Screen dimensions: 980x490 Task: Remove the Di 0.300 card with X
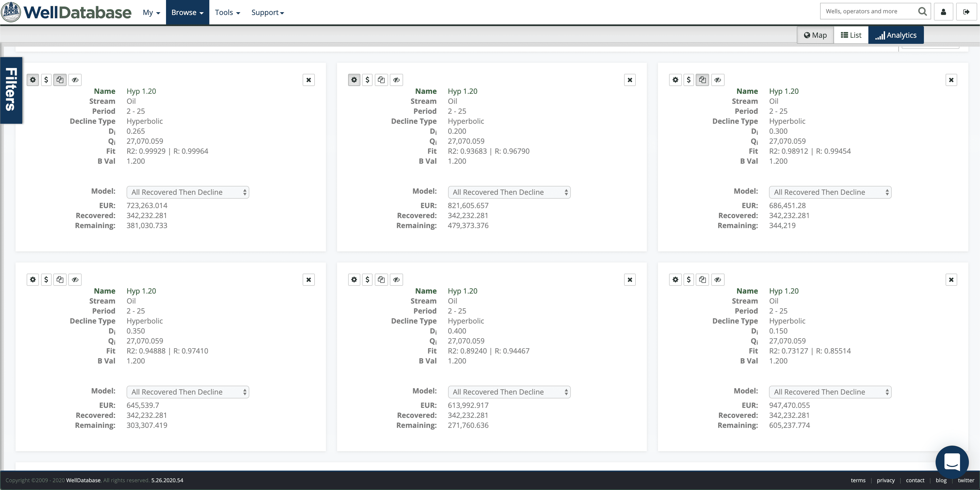(951, 80)
